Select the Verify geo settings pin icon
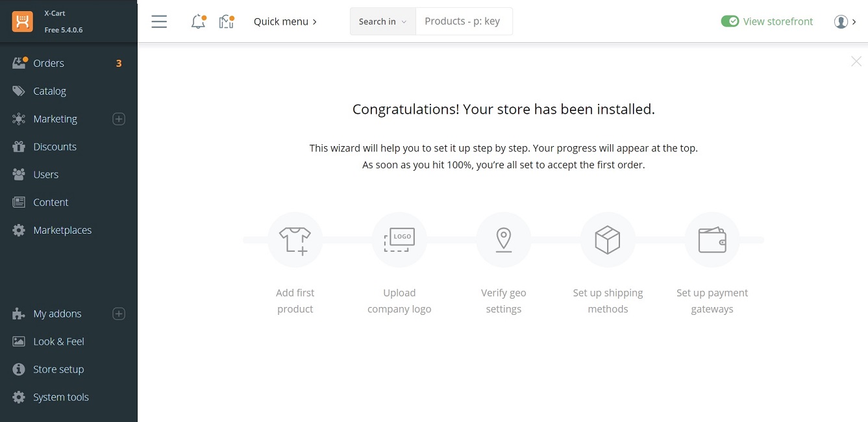The width and height of the screenshot is (868, 422). [x=503, y=240]
